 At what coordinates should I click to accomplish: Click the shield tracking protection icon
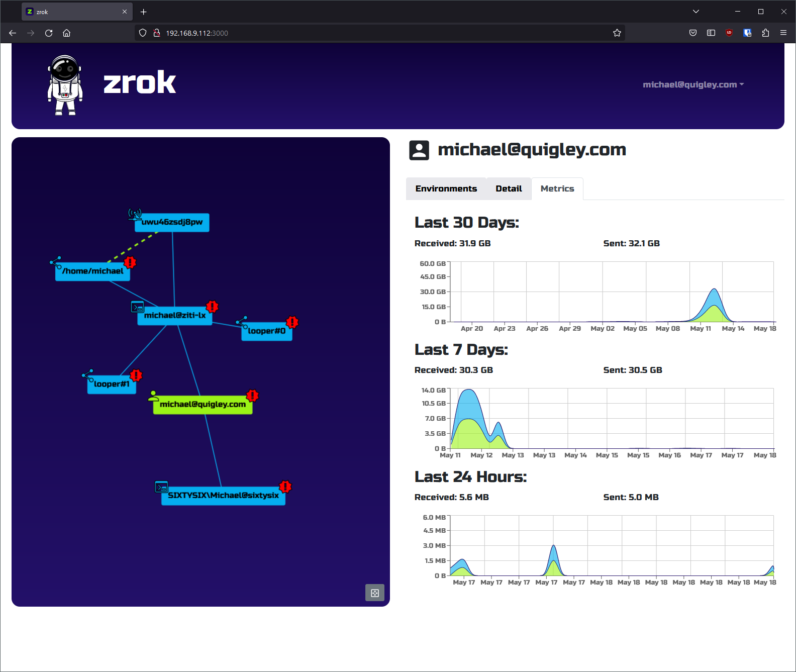(x=143, y=33)
